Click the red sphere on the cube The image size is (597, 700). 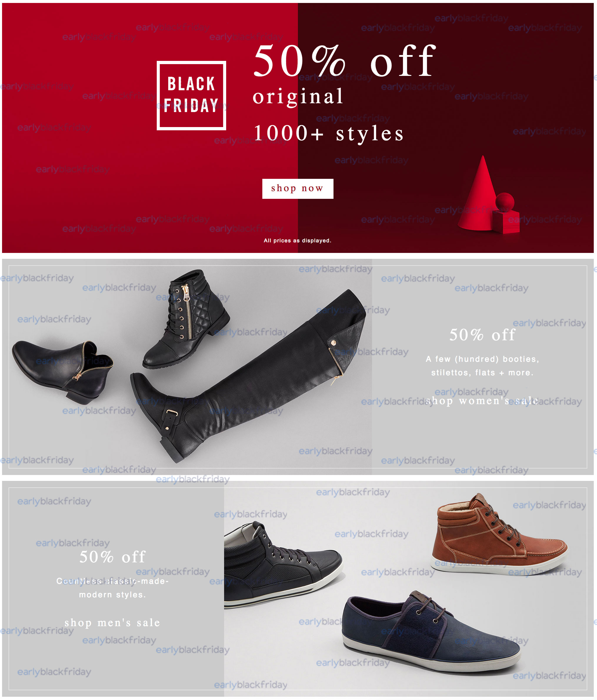click(x=505, y=202)
